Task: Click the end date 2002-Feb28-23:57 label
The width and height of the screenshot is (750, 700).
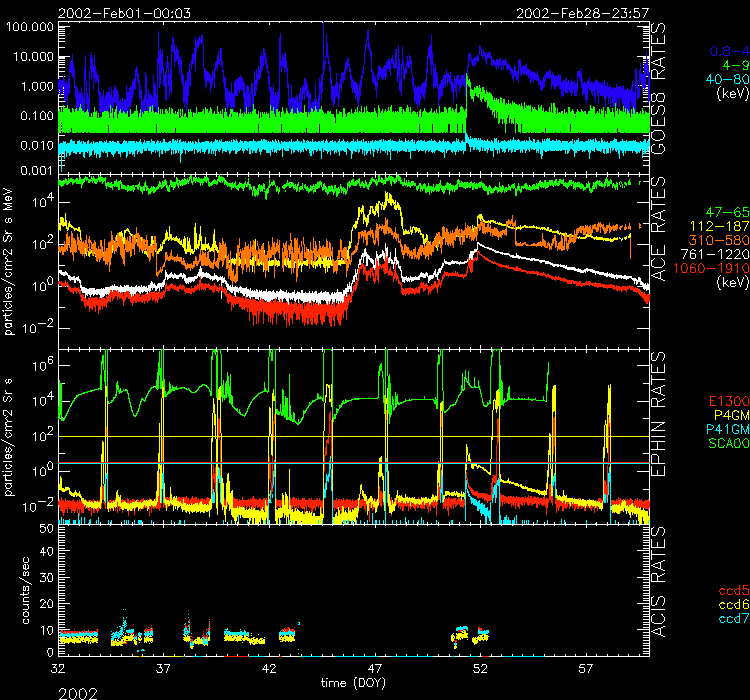Action: click(x=582, y=11)
